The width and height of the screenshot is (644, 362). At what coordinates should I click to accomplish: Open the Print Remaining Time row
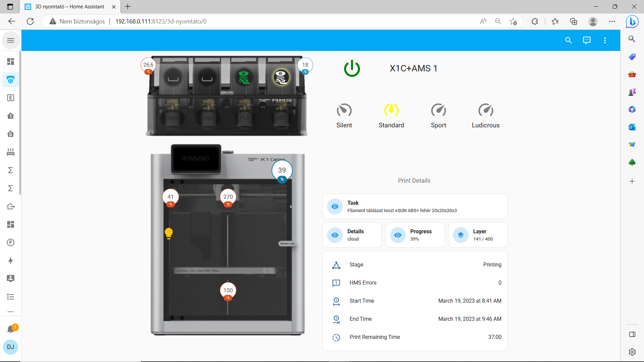point(415,337)
